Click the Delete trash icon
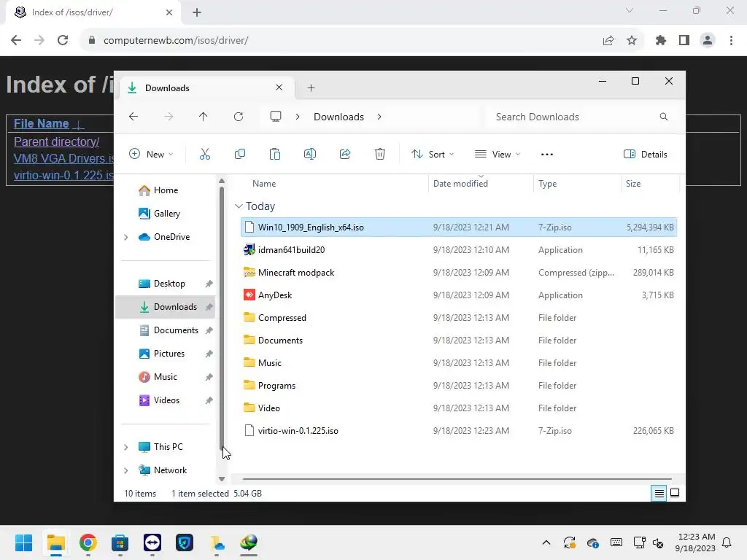 (379, 155)
